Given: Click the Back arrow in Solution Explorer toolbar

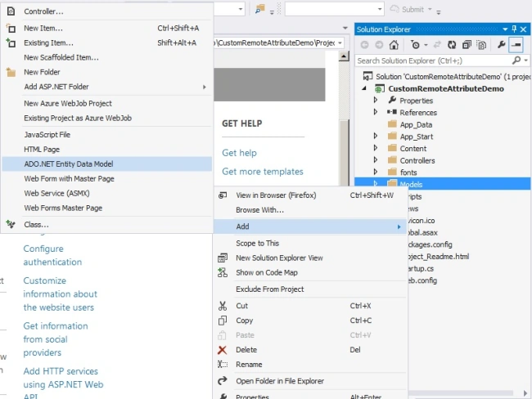Looking at the screenshot, I should [365, 45].
